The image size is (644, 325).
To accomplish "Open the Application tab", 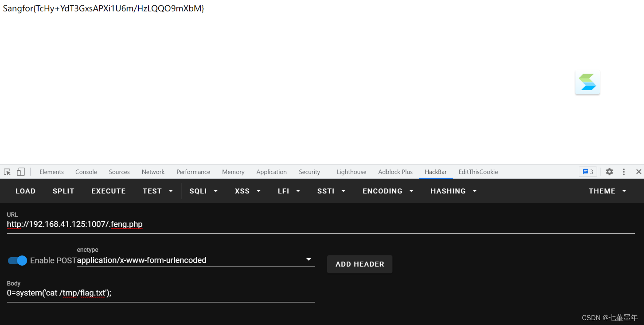I will 271,172.
